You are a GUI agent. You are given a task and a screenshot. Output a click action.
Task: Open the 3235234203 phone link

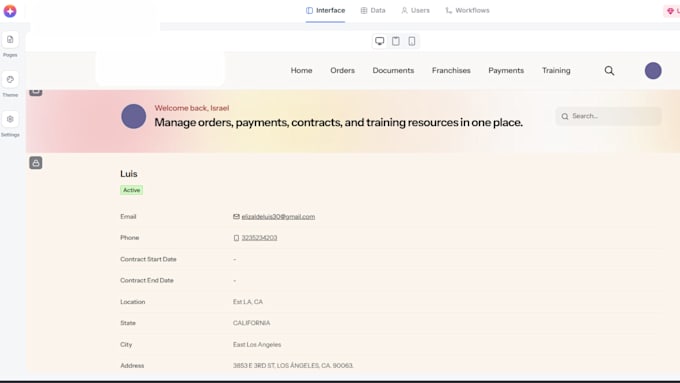(259, 238)
